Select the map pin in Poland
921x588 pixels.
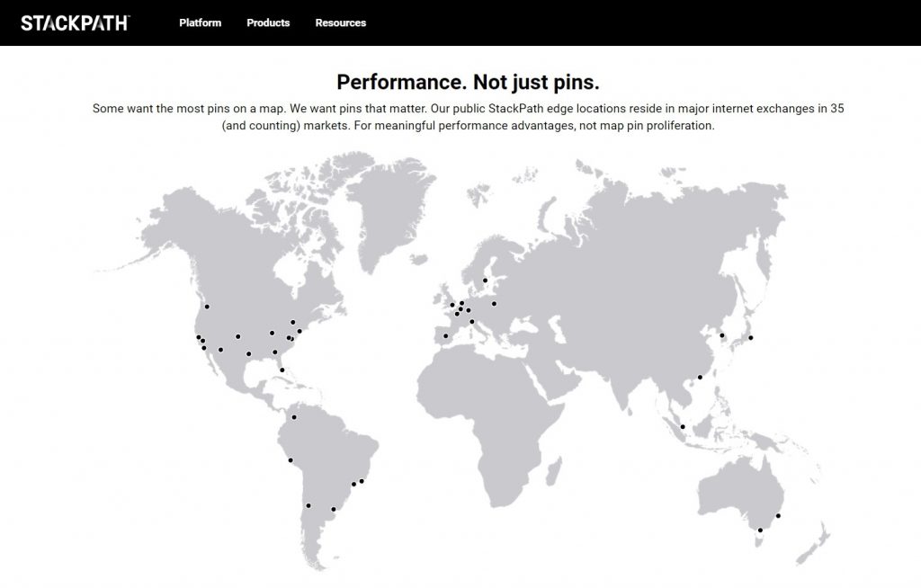click(494, 304)
